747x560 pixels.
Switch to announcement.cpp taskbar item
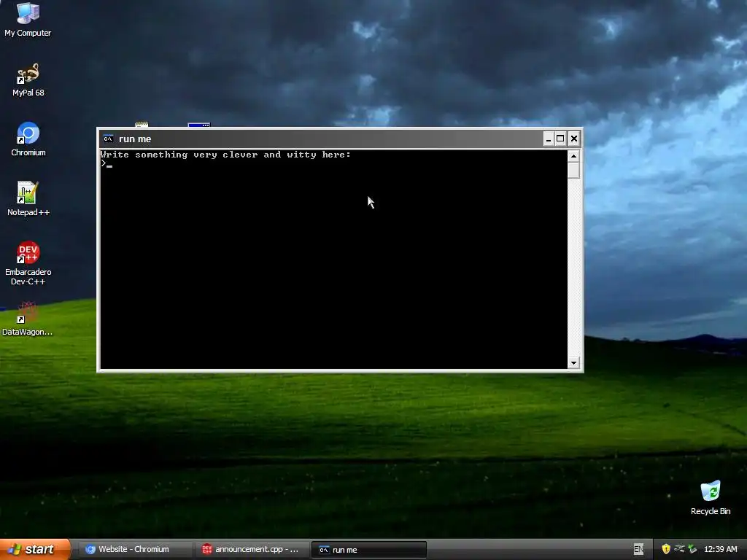point(252,550)
